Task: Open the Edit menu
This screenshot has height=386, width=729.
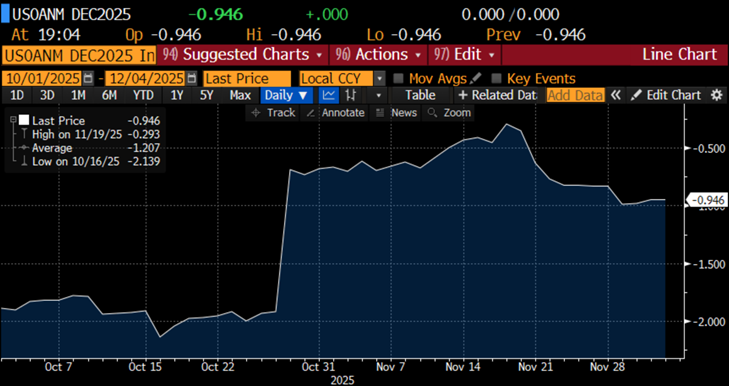Action: (x=464, y=54)
